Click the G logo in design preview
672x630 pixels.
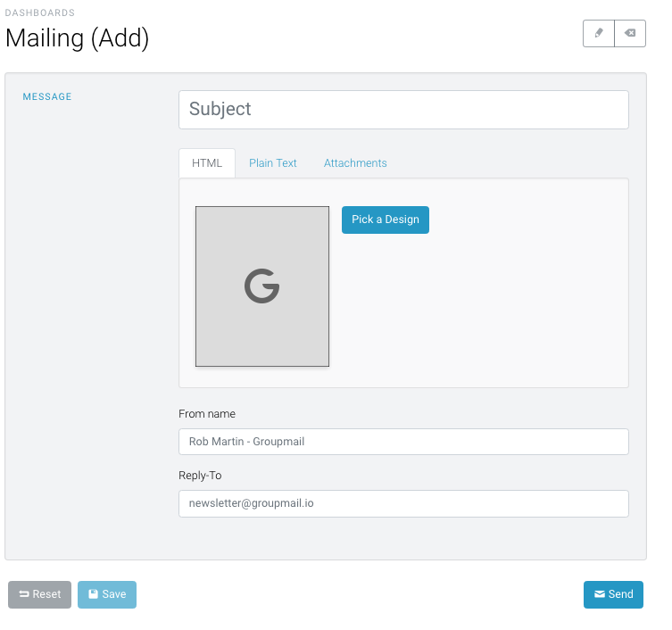[261, 286]
